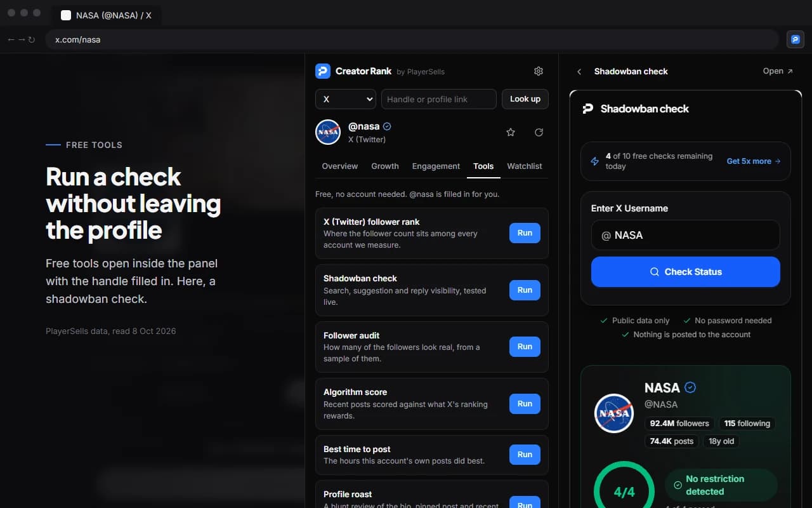Click the X username field with NASA
The height and width of the screenshot is (508, 812).
point(685,235)
